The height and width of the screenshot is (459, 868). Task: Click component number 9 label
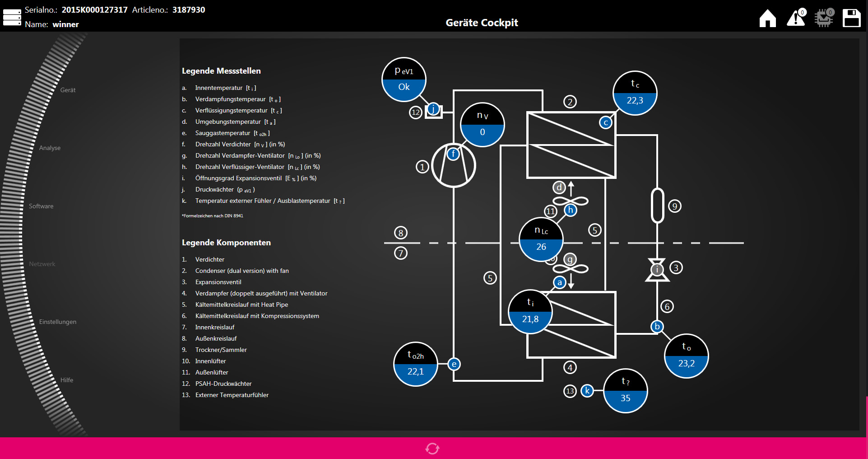click(674, 206)
